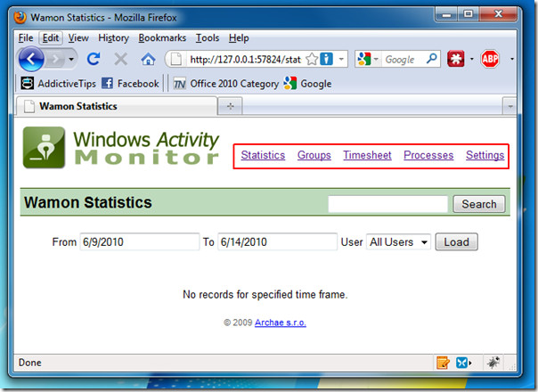Open the Google bookmark in bookmarks toolbar
Image resolution: width=538 pixels, height=392 pixels.
point(307,84)
